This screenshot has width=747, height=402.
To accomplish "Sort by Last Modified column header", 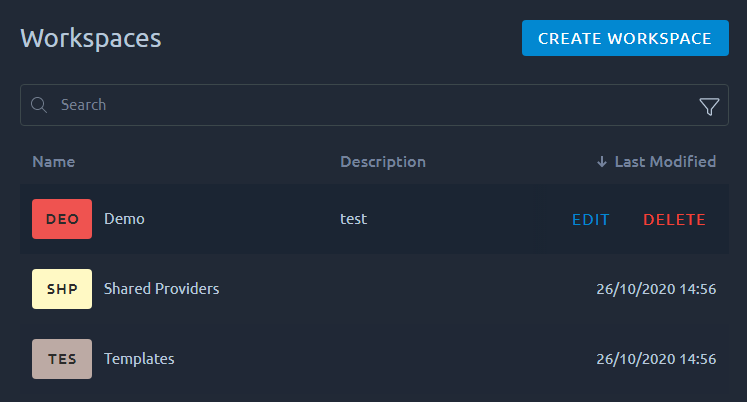I will pos(665,162).
